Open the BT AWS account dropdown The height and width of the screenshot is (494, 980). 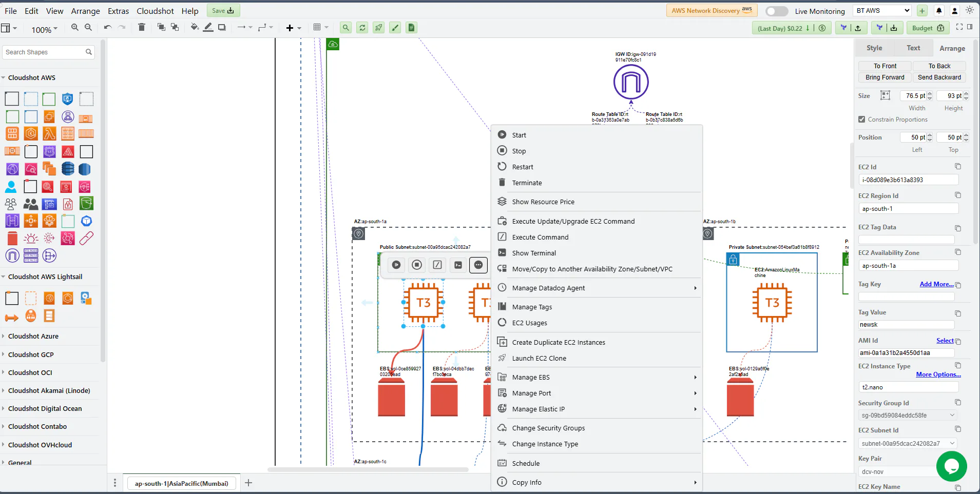883,11
